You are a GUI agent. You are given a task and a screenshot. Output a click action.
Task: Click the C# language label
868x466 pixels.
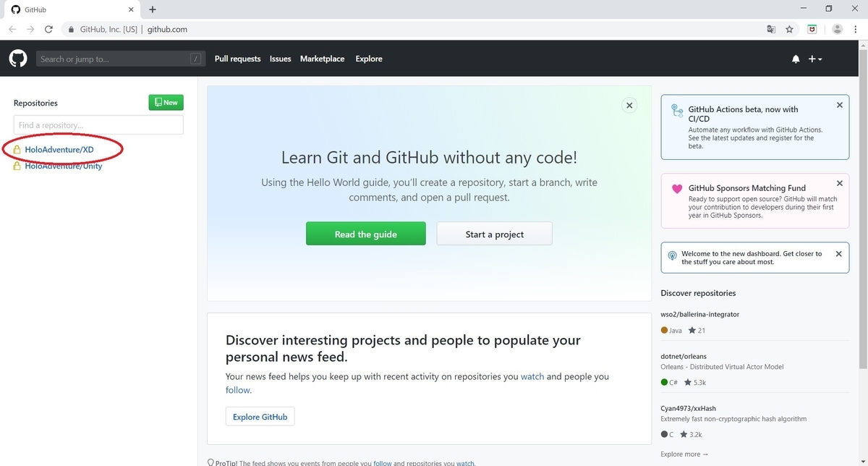click(673, 383)
